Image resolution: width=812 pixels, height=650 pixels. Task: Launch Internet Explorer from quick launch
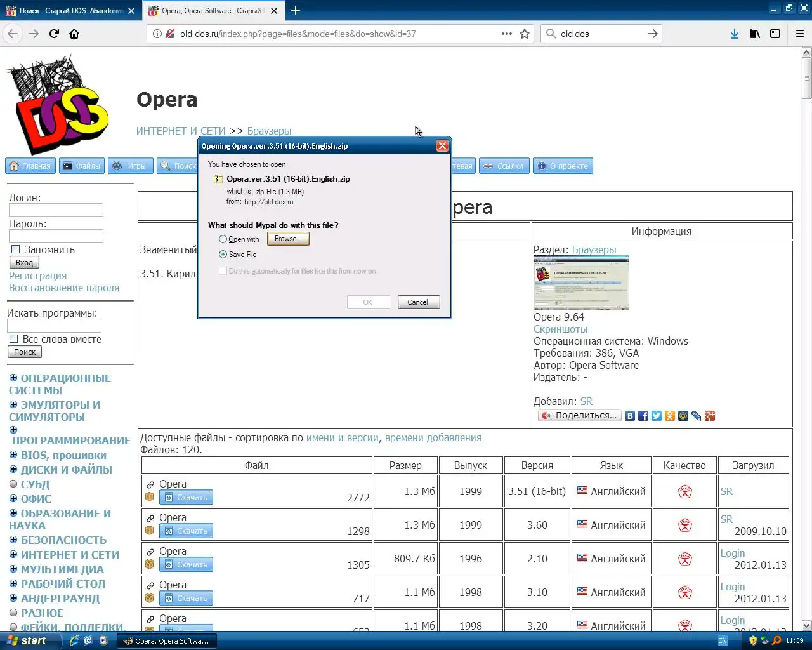click(74, 640)
